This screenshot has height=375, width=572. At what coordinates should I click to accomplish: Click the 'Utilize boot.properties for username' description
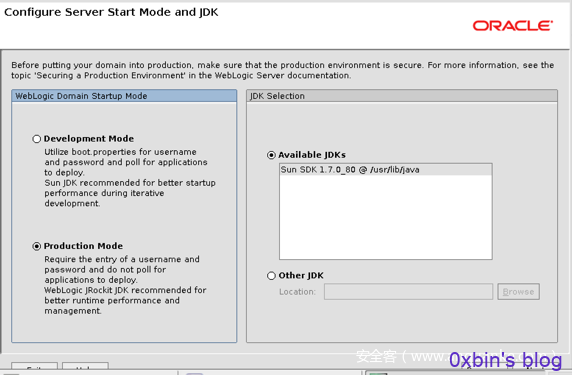coord(120,152)
